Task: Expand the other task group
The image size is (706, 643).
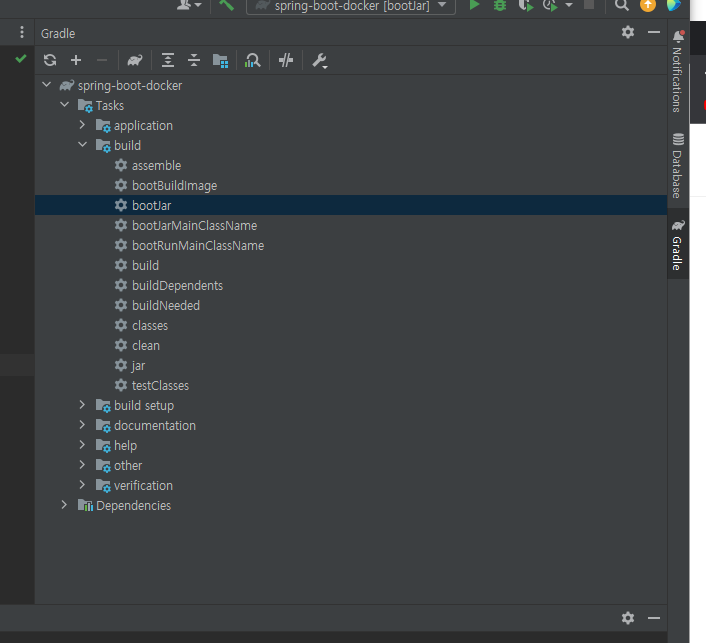Action: coord(82,465)
